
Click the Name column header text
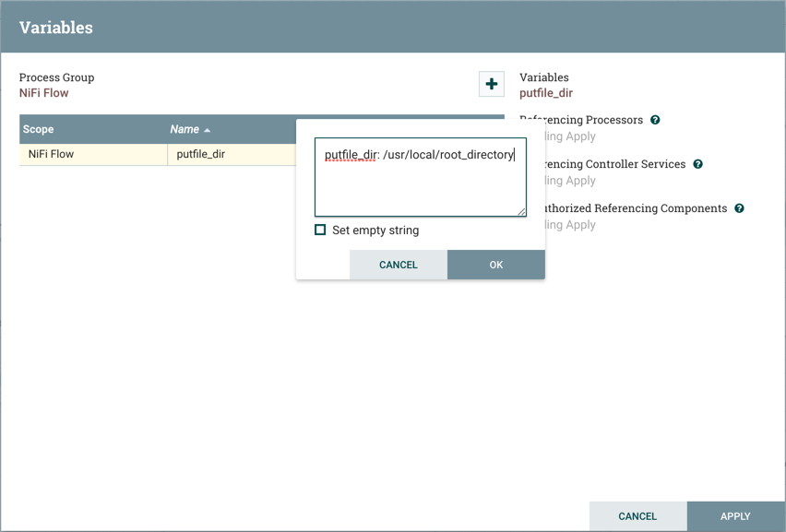tap(185, 129)
